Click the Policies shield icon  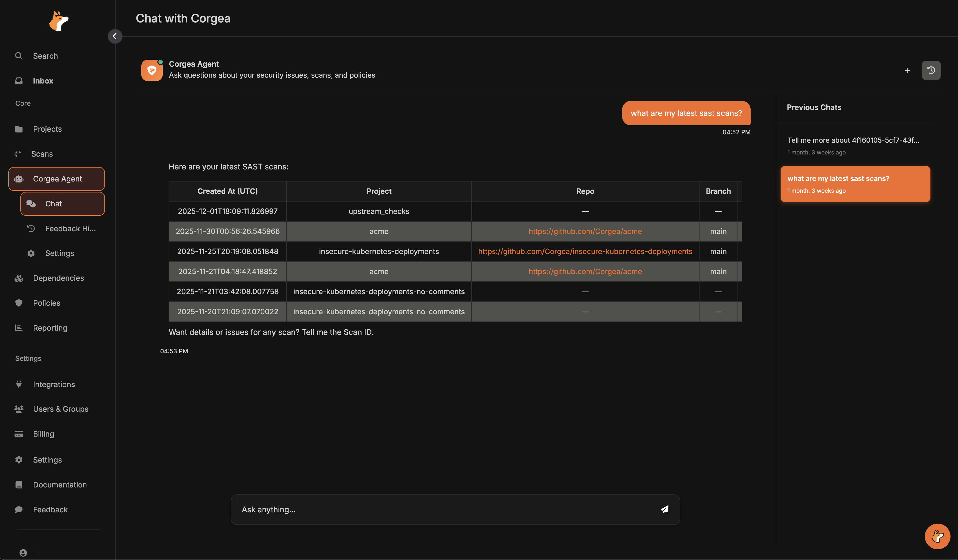tap(19, 303)
